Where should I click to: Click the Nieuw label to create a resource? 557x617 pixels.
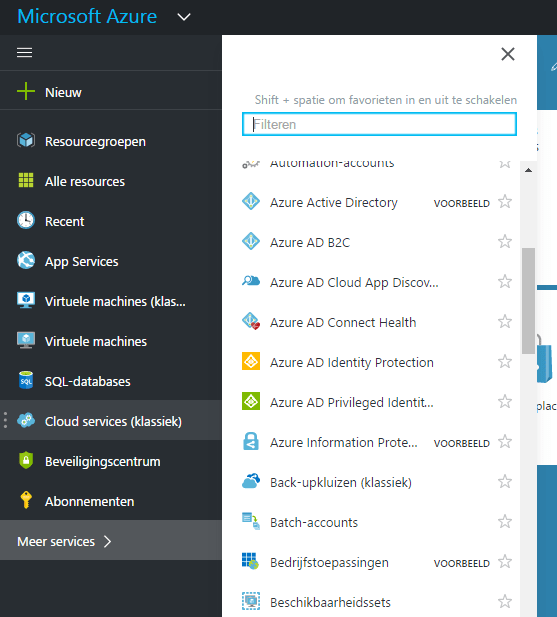tap(63, 92)
